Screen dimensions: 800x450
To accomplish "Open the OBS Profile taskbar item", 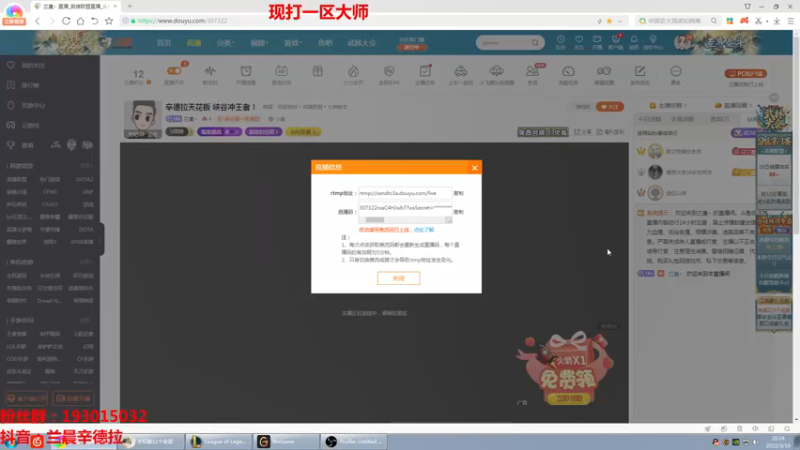I will (x=355, y=441).
